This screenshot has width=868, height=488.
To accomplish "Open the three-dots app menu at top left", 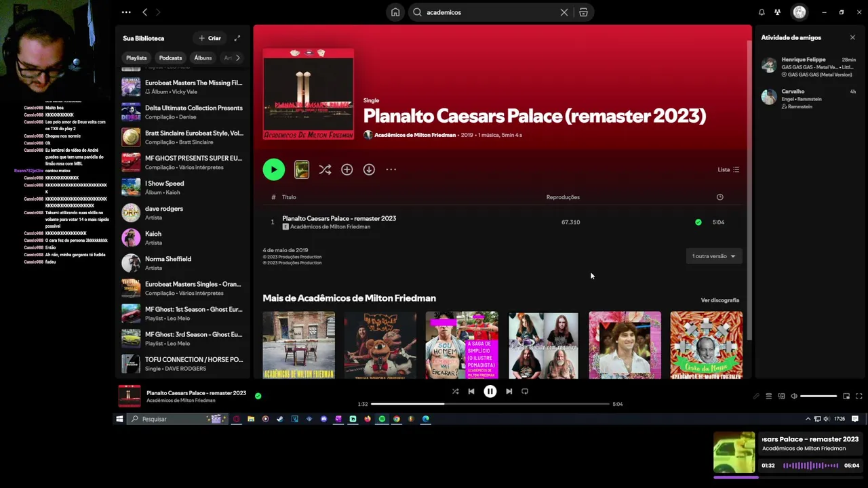I will (126, 12).
